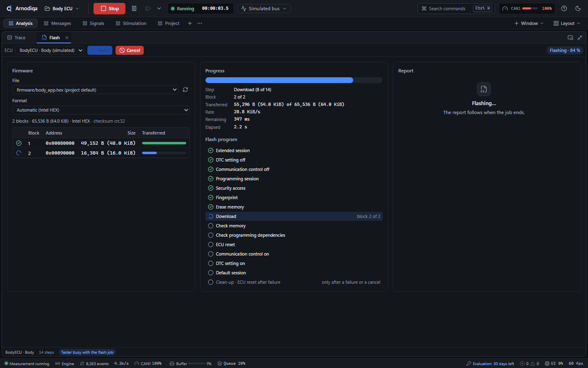Click the Flashing · 84 % status badge
Image resolution: width=588 pixels, height=368 pixels.
click(x=565, y=50)
